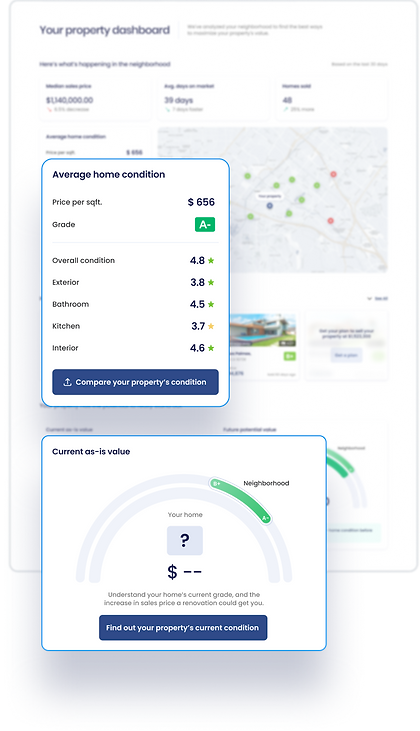Screen dimensions: 420x731
Task: Click the Grade label
Action: coord(63,225)
